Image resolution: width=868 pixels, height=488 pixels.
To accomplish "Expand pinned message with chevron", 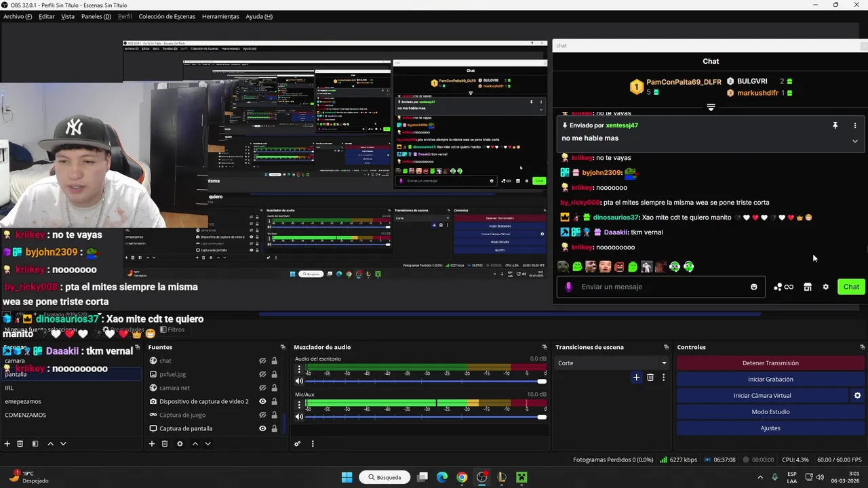I will coord(855,141).
